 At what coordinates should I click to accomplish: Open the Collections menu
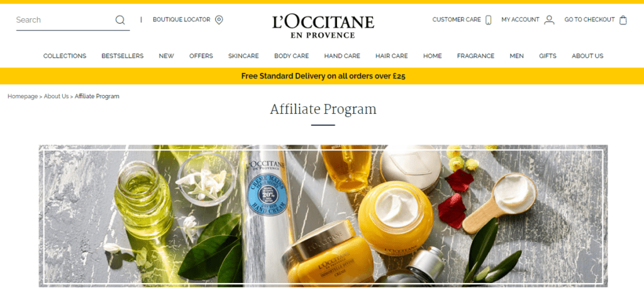pos(65,56)
